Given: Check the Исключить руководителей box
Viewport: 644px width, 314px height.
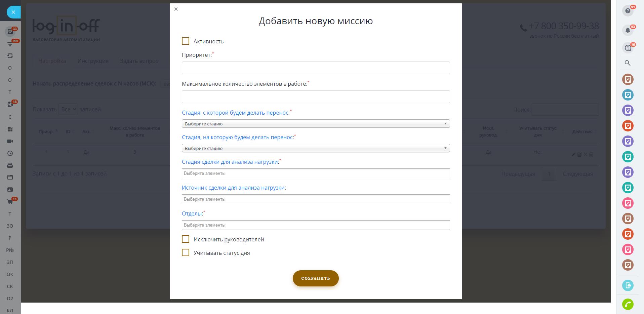Looking at the screenshot, I should [x=186, y=239].
